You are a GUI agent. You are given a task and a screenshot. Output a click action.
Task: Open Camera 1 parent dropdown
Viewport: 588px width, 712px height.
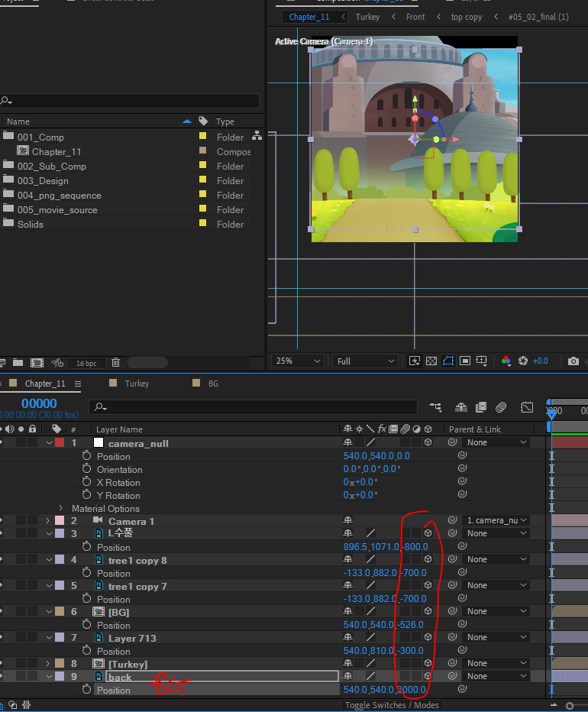(496, 520)
